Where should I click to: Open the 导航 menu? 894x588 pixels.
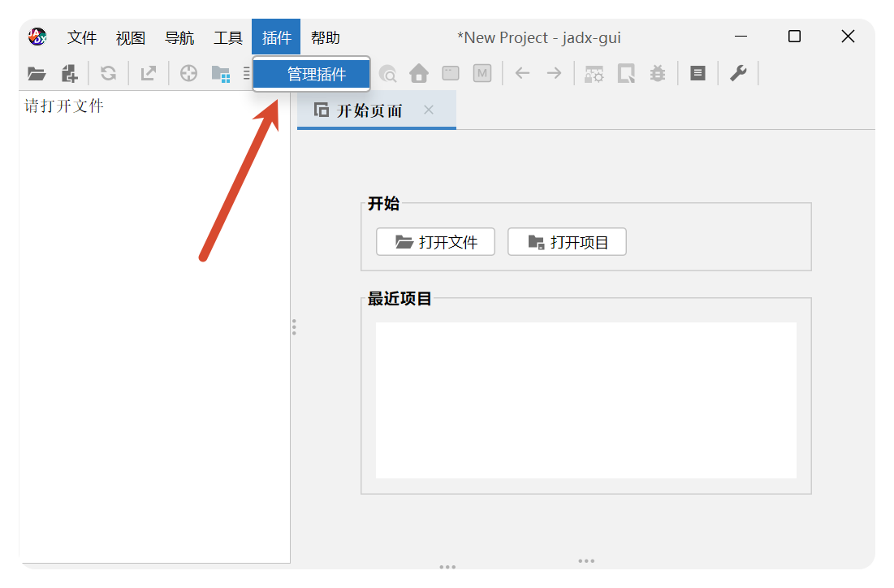pyautogui.click(x=179, y=38)
